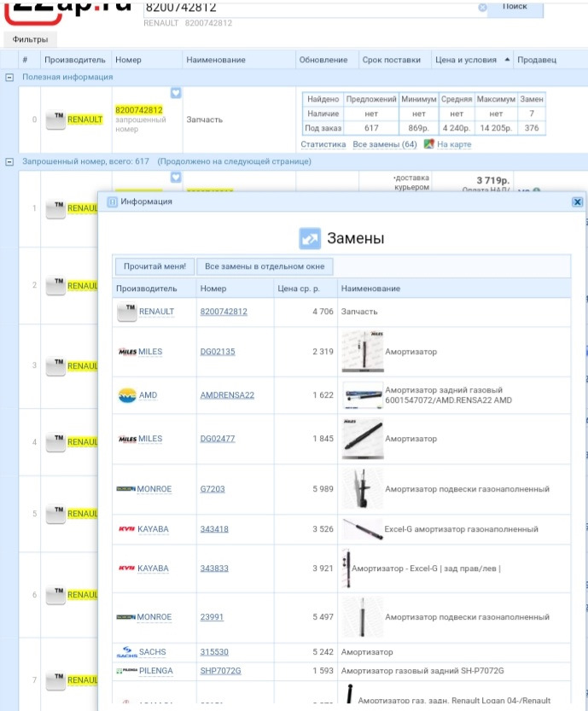
Task: Click the Производитель column header
Action: coord(75,60)
